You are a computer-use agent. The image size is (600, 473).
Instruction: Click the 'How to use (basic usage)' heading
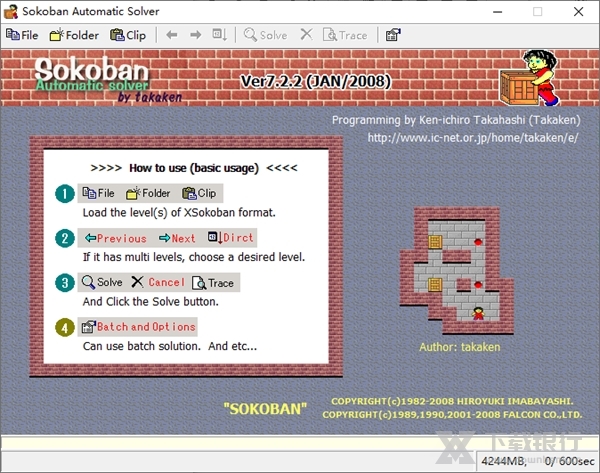(x=194, y=168)
